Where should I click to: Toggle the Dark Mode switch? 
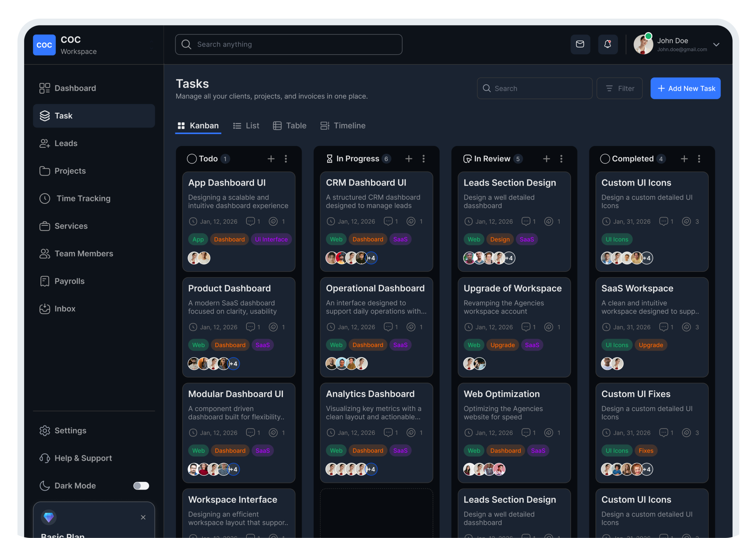click(141, 485)
